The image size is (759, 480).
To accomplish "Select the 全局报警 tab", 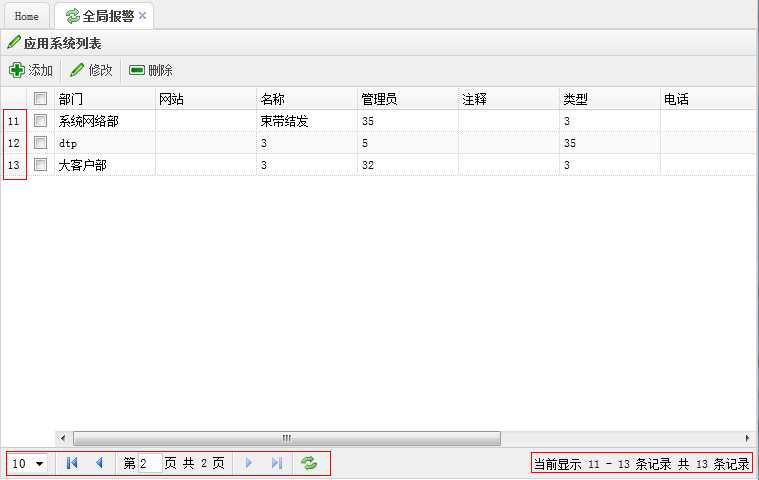I will 104,16.
